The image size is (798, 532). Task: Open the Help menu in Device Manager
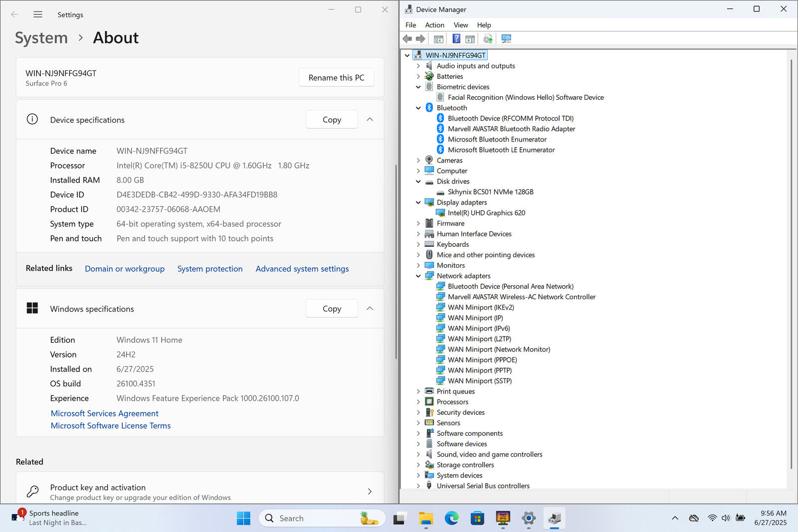click(x=484, y=25)
